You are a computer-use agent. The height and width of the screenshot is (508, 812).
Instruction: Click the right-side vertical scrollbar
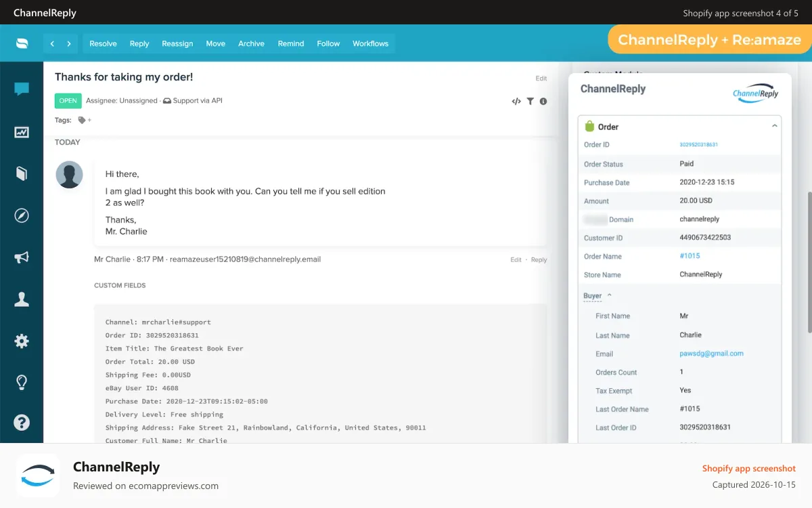pyautogui.click(x=809, y=261)
